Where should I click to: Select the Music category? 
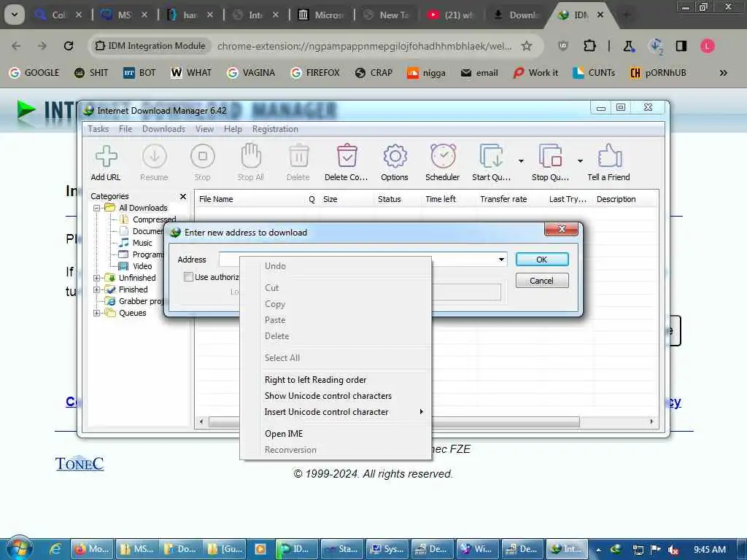click(x=142, y=243)
